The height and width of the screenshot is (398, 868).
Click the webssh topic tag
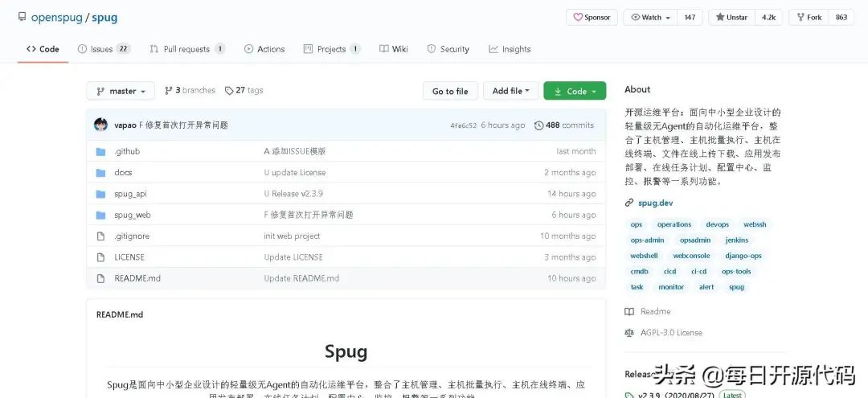[x=755, y=225]
